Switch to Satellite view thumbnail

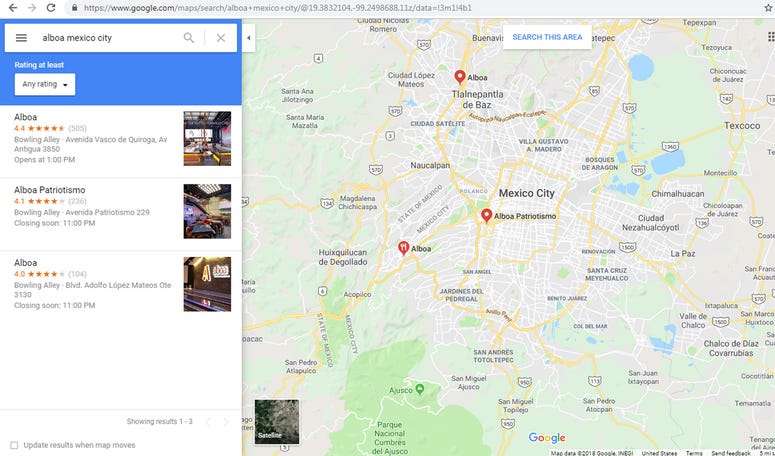coord(277,421)
